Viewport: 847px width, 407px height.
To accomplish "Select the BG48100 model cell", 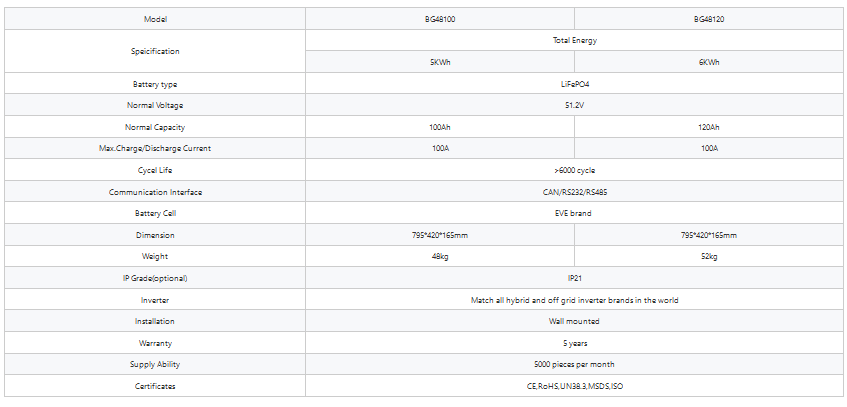I will (439, 19).
